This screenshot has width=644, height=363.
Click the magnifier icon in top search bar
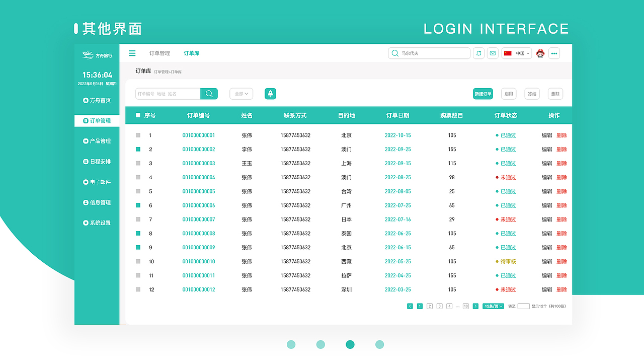395,53
